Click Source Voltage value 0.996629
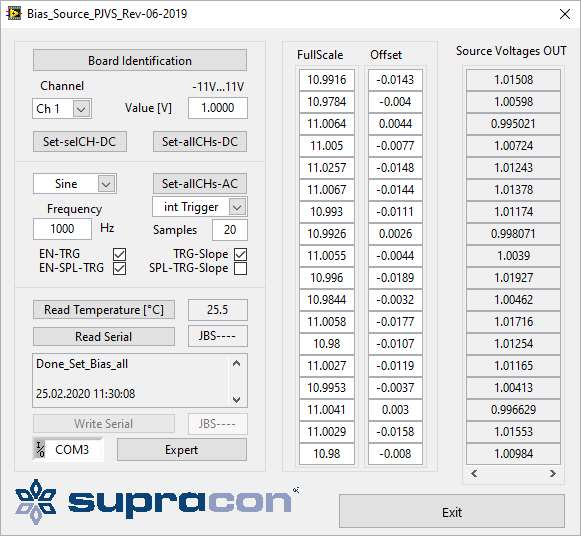 513,409
